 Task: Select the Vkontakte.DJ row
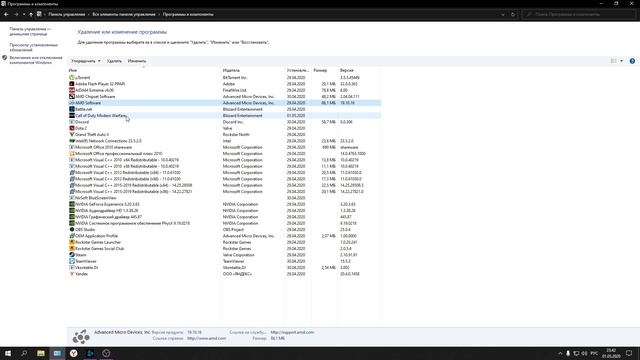point(224,267)
